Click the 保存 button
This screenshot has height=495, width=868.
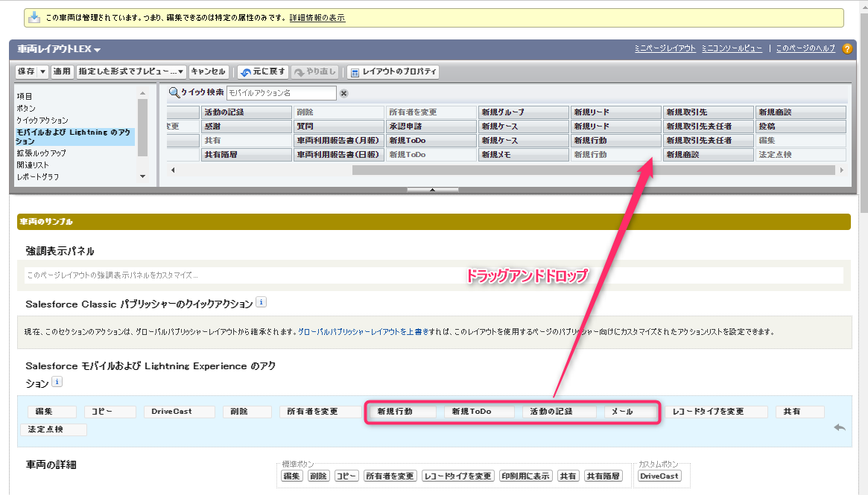pos(26,71)
